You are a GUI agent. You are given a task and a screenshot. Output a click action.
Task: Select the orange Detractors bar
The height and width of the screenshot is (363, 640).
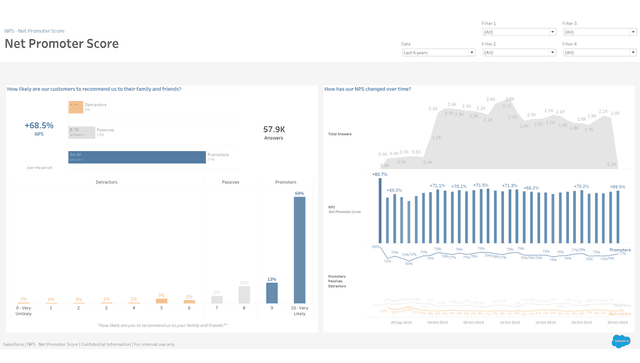click(x=76, y=107)
